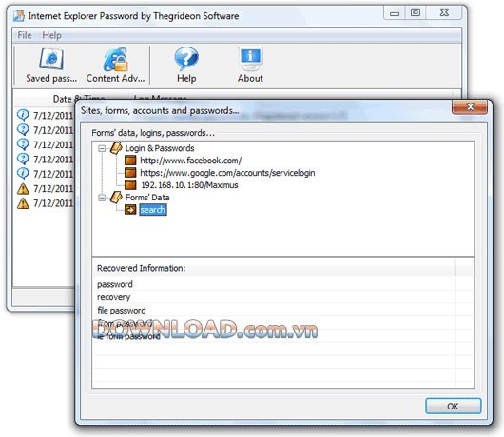Collapse the Login & Passwords tree node
Image resolution: width=504 pixels, height=437 pixels.
(x=102, y=148)
